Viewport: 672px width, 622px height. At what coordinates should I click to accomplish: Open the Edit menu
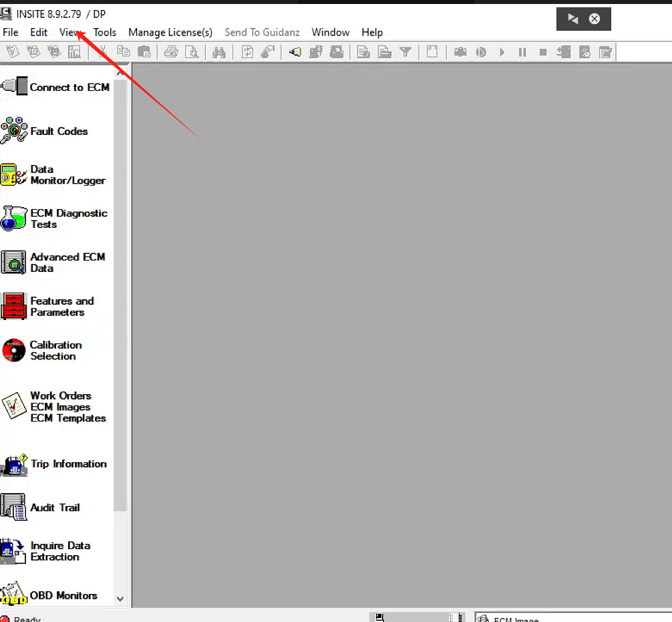tap(39, 32)
